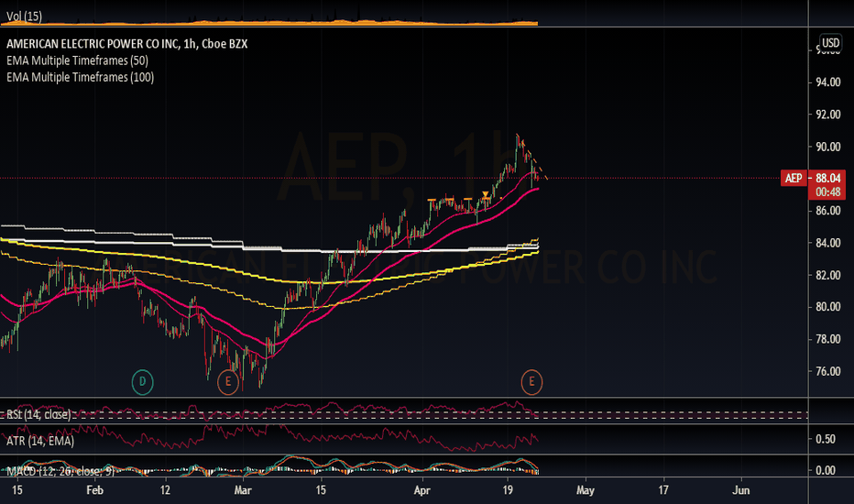
Task: Click the Jun date on time axis
Action: [x=741, y=490]
